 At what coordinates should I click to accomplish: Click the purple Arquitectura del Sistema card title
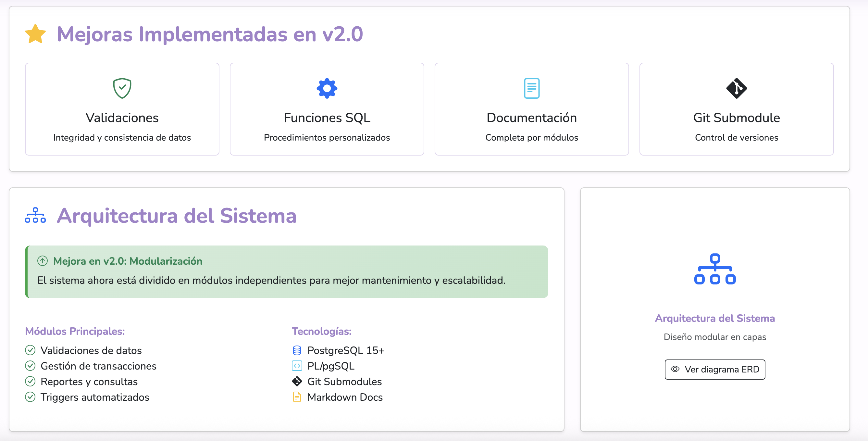[715, 318]
